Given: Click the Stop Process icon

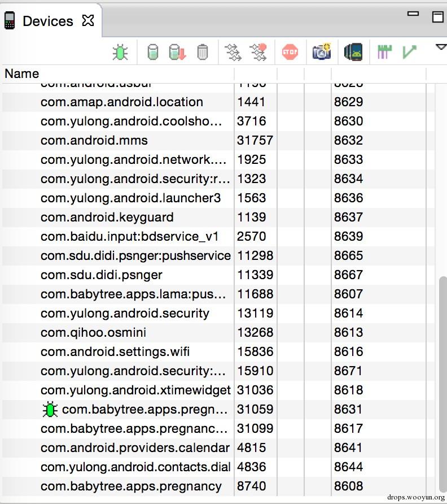Looking at the screenshot, I should tap(290, 52).
